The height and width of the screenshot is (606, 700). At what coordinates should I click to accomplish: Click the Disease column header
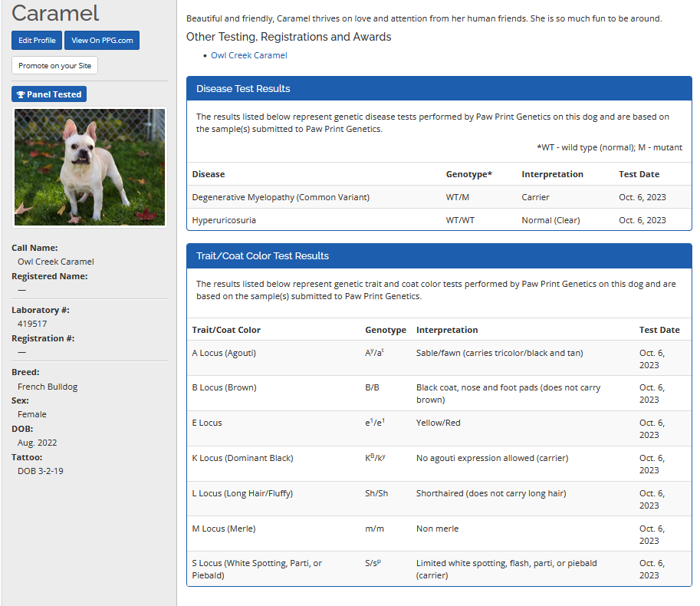coord(209,174)
